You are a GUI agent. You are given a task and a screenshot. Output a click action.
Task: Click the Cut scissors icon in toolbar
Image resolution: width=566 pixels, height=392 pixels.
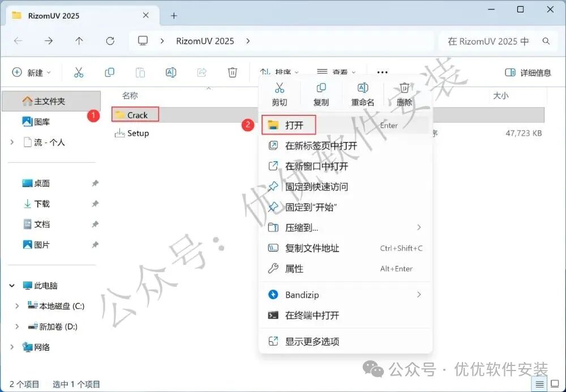[x=78, y=72]
